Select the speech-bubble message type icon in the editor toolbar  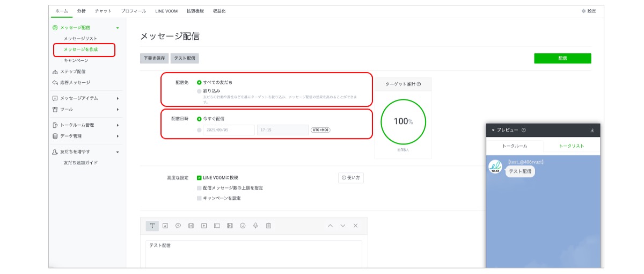(178, 226)
